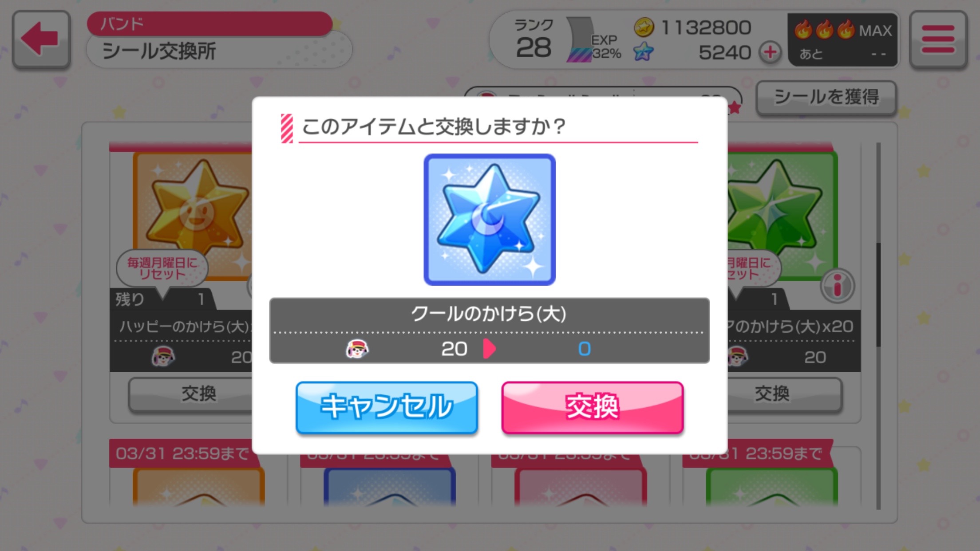Screen dimensions: 980x551
Task: Tap the rank EXP progress bar
Action: point(581,40)
